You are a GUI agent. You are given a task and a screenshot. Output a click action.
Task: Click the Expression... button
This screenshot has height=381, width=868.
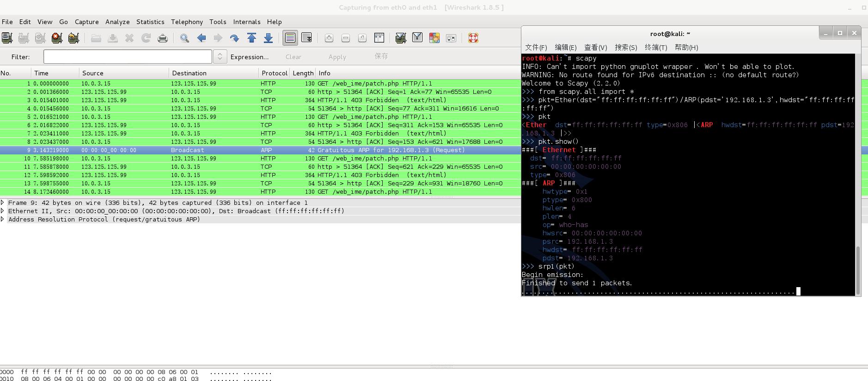(249, 57)
